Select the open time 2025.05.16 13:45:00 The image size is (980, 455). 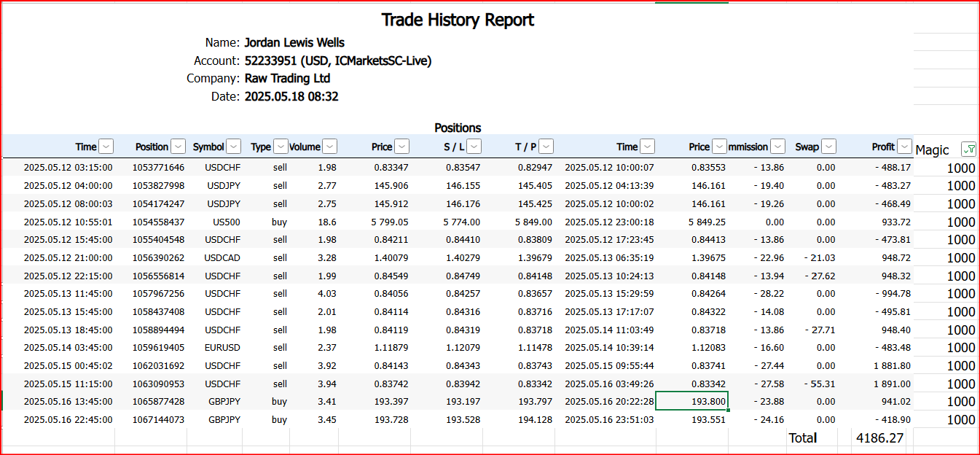(x=68, y=402)
